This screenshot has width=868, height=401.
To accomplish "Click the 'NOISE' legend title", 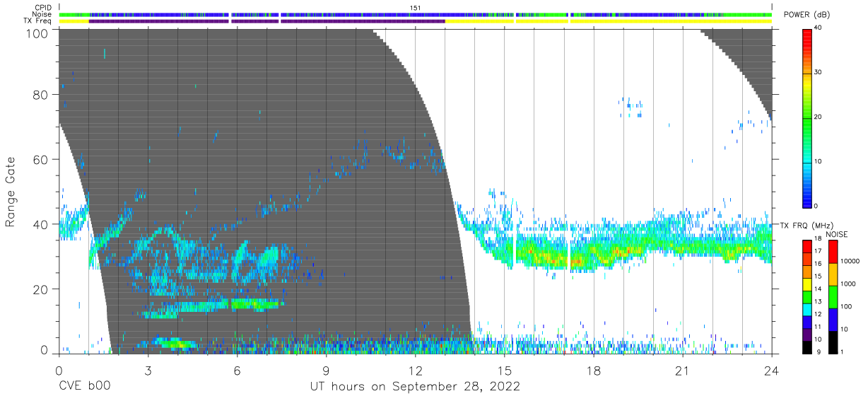I will (836, 234).
